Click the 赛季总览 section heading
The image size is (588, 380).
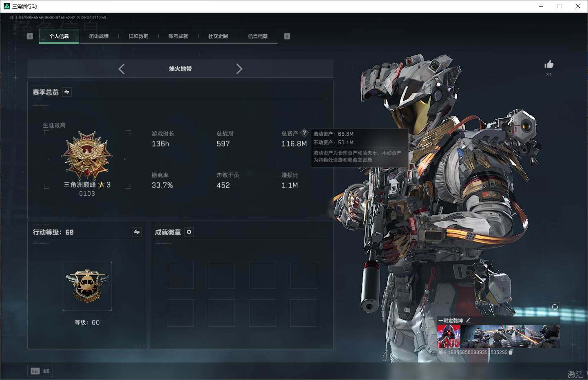pos(46,92)
